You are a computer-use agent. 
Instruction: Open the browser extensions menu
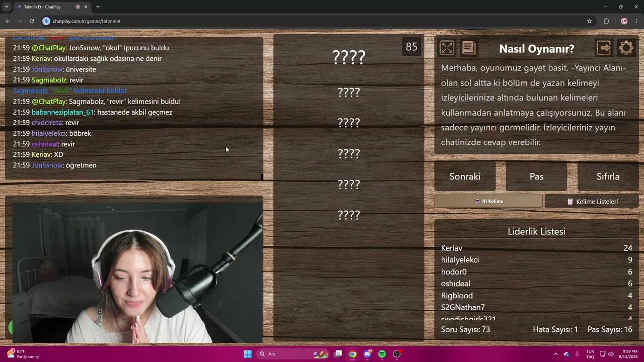coord(606,21)
